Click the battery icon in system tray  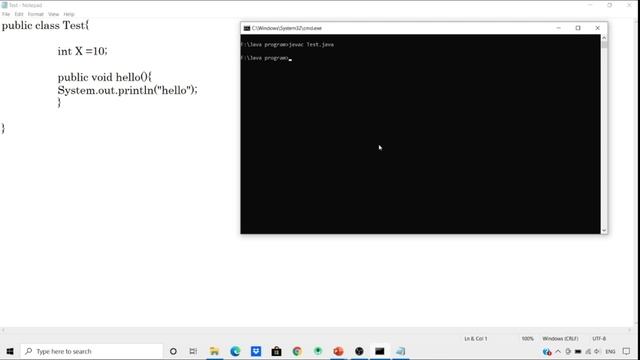click(x=578, y=351)
